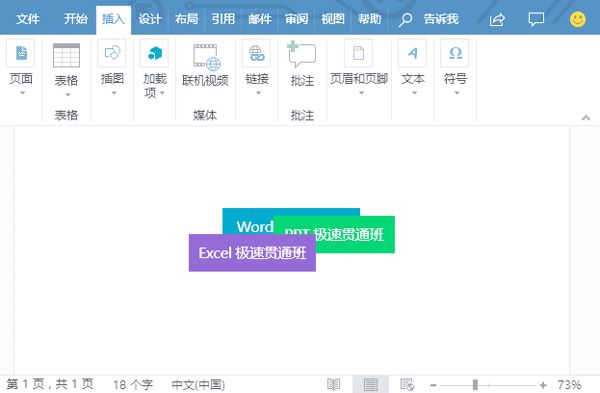Open the 文件 file tab
The image size is (600, 393).
pos(28,19)
